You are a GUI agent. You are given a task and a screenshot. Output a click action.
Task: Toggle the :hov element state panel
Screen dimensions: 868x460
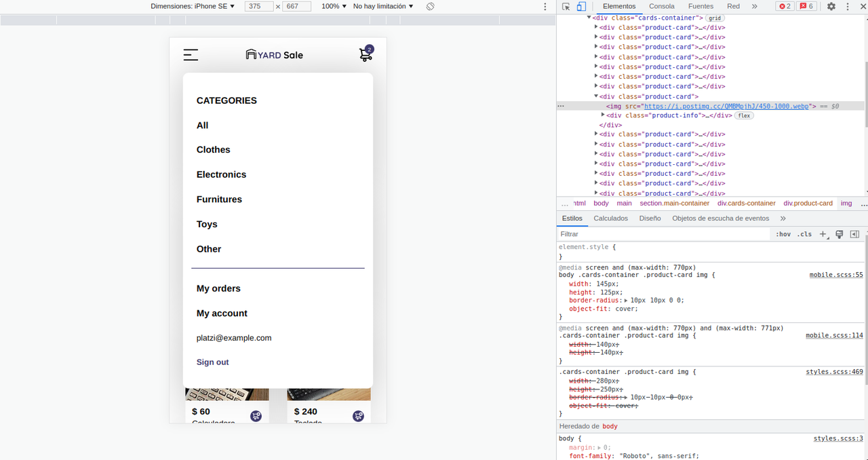tap(783, 234)
